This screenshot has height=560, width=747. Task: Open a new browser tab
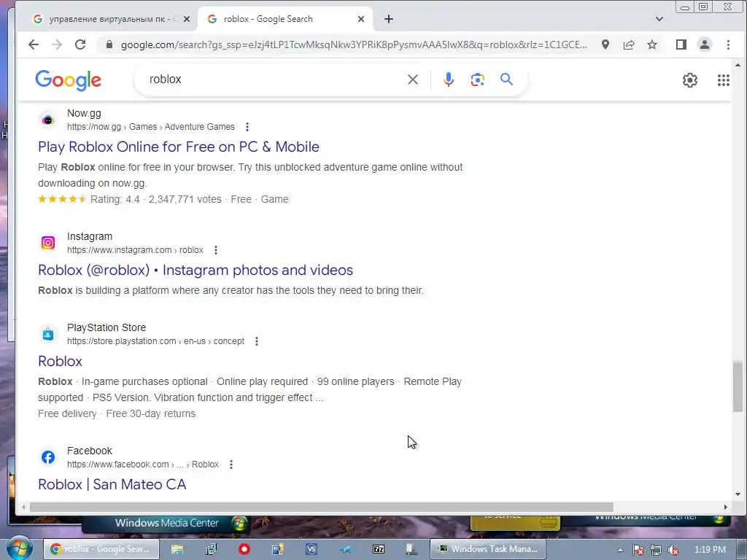(x=389, y=19)
